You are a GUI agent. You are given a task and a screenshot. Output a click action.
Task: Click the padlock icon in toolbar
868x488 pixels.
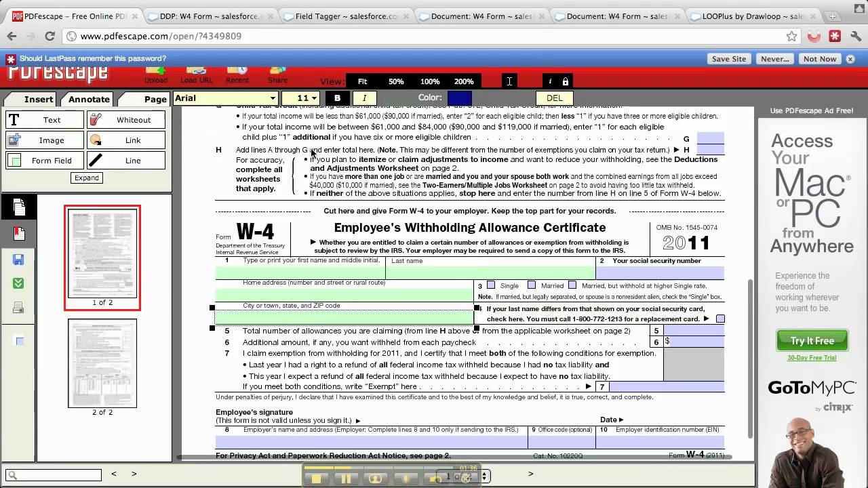click(x=566, y=81)
